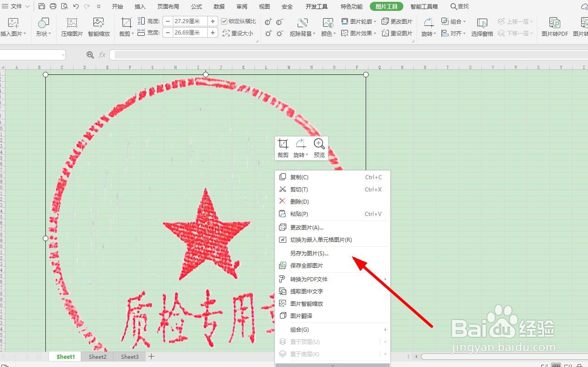Switch to Sheet2 tab
Image resolution: width=588 pixels, height=367 pixels.
click(98, 357)
